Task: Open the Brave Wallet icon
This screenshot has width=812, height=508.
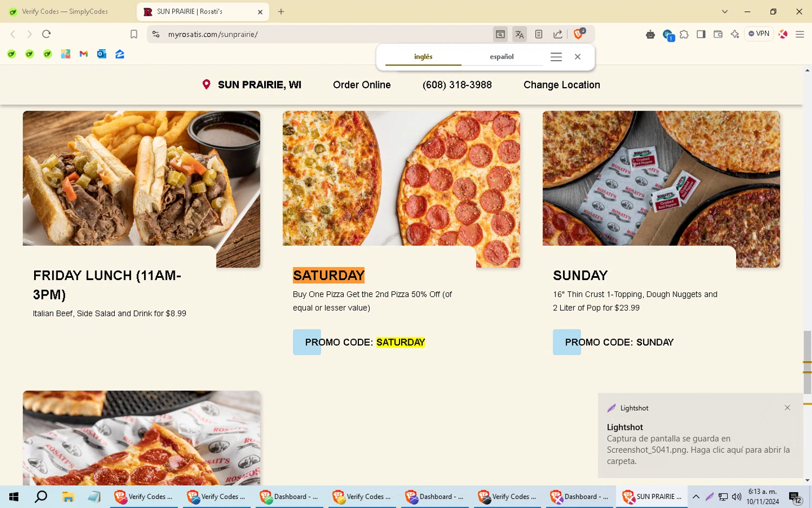Action: point(718,34)
